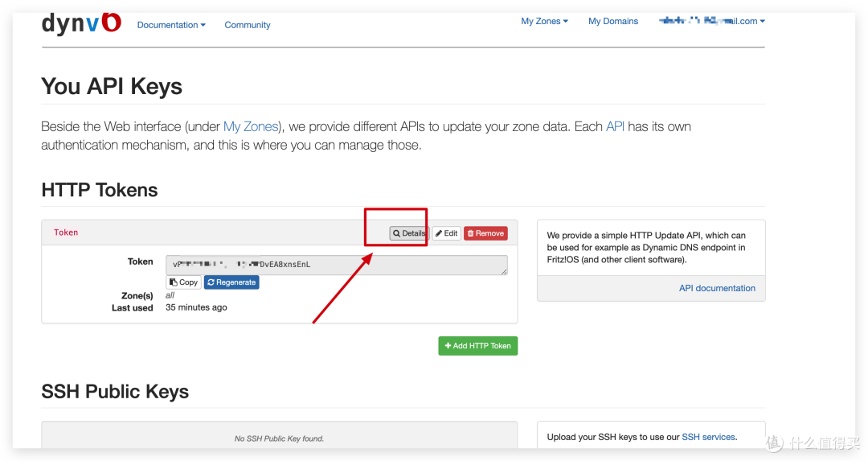Go to My Domains
This screenshot has height=461, width=868.
[612, 21]
